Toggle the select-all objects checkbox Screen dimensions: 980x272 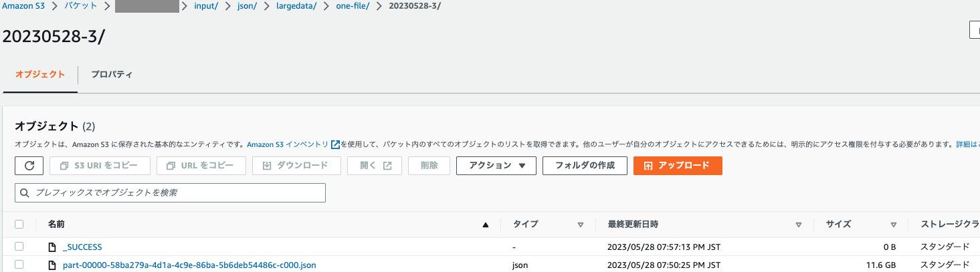[x=19, y=225]
